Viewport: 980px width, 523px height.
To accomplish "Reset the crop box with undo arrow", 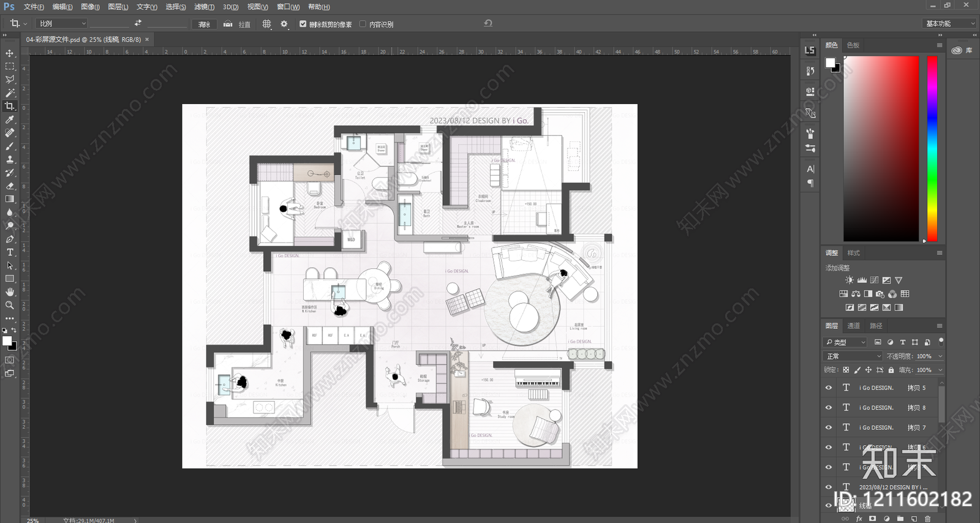I will [x=488, y=23].
